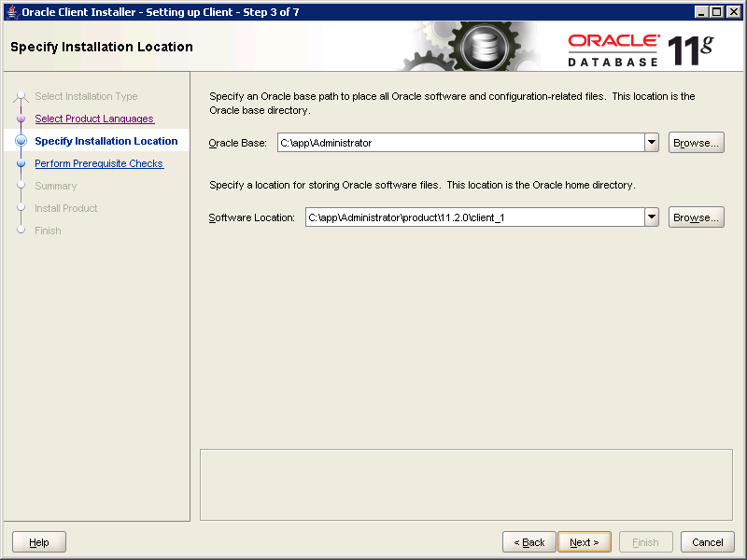
Task: Click the Select Installation Type step label
Action: [x=86, y=96]
